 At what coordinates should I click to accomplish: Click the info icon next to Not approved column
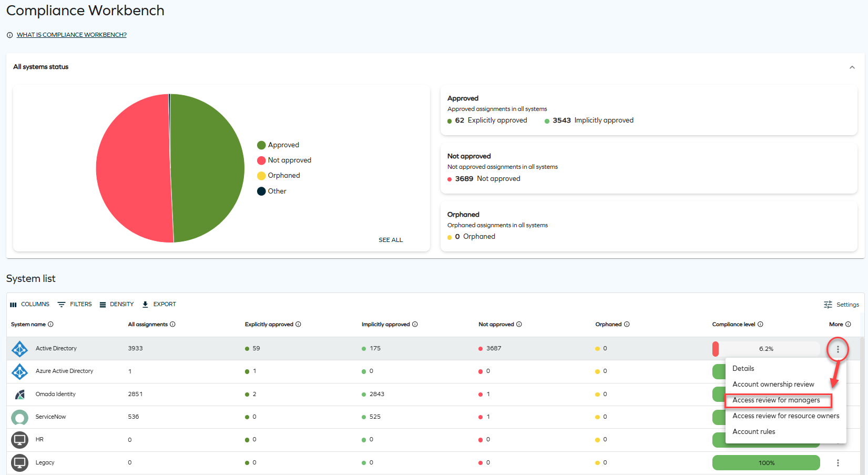coord(519,325)
